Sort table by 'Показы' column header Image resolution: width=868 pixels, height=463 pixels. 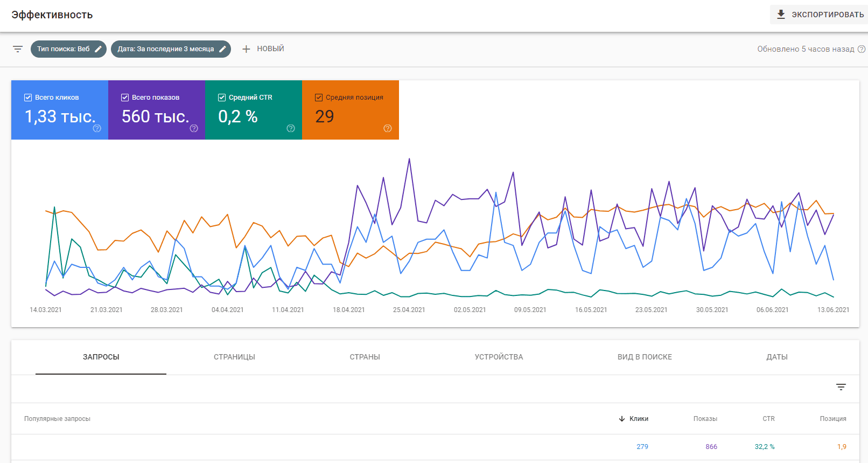pyautogui.click(x=705, y=419)
